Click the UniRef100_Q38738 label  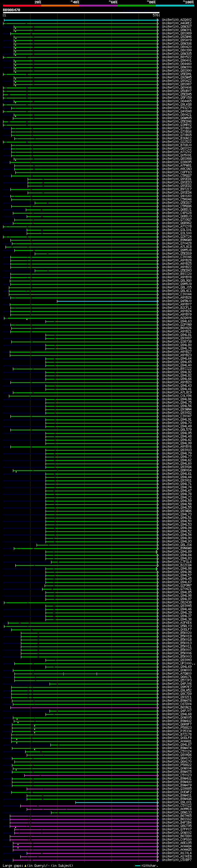pyautogui.click(x=177, y=341)
